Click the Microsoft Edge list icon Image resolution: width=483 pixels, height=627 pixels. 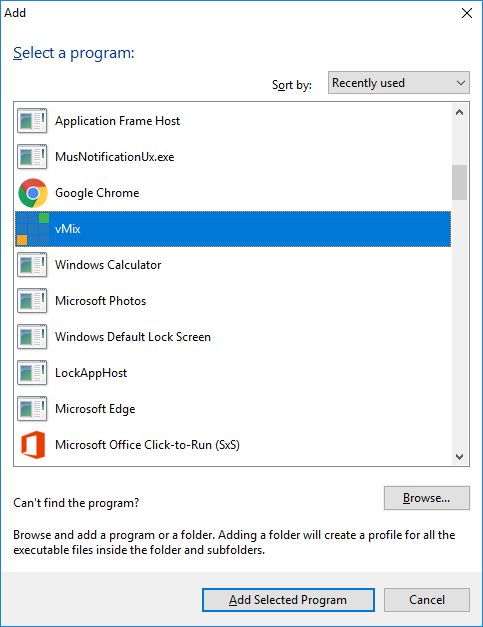32,409
